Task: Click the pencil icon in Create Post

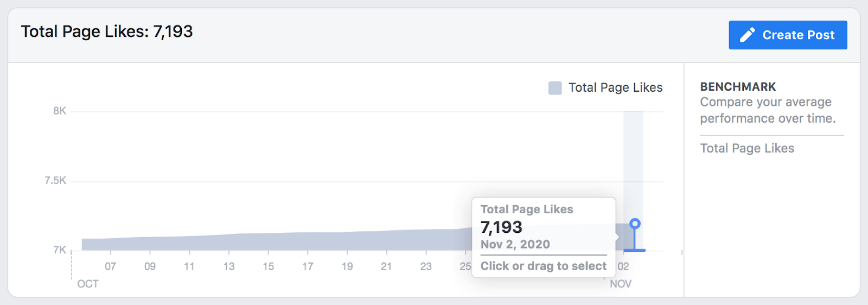Action: (x=748, y=35)
